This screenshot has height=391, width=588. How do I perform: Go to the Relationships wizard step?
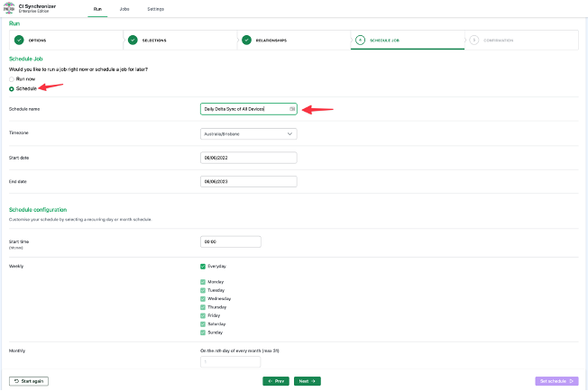pyautogui.click(x=294, y=40)
